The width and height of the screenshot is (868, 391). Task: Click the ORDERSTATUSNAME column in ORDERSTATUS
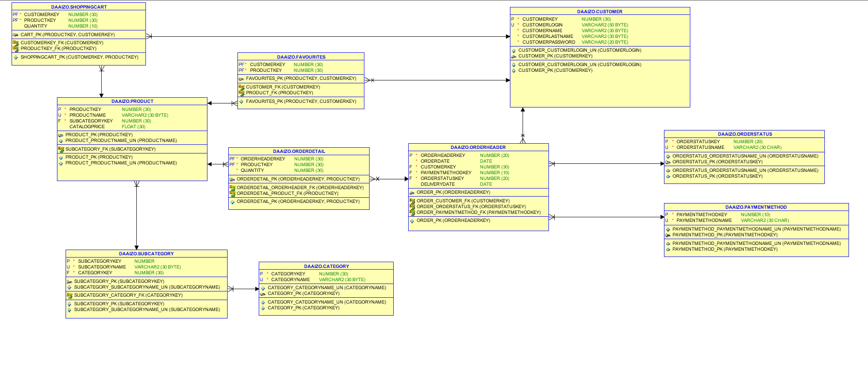coord(700,147)
